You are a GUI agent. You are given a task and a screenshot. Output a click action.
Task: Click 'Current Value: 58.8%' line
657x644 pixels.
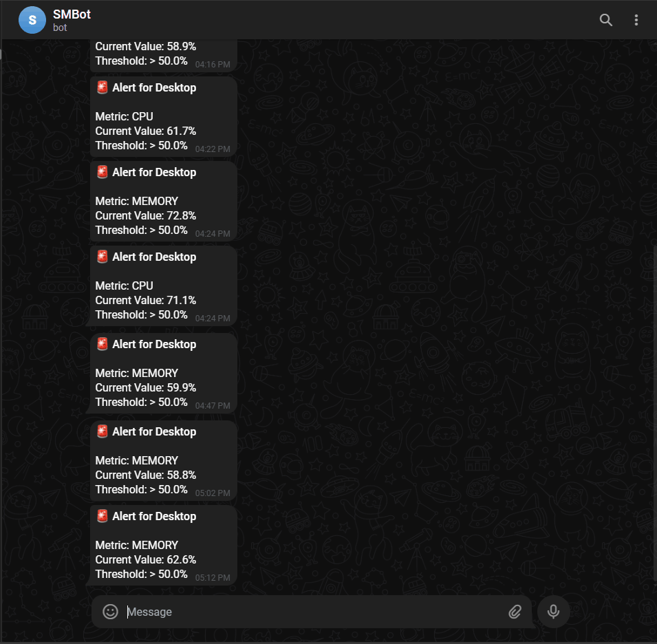click(145, 475)
